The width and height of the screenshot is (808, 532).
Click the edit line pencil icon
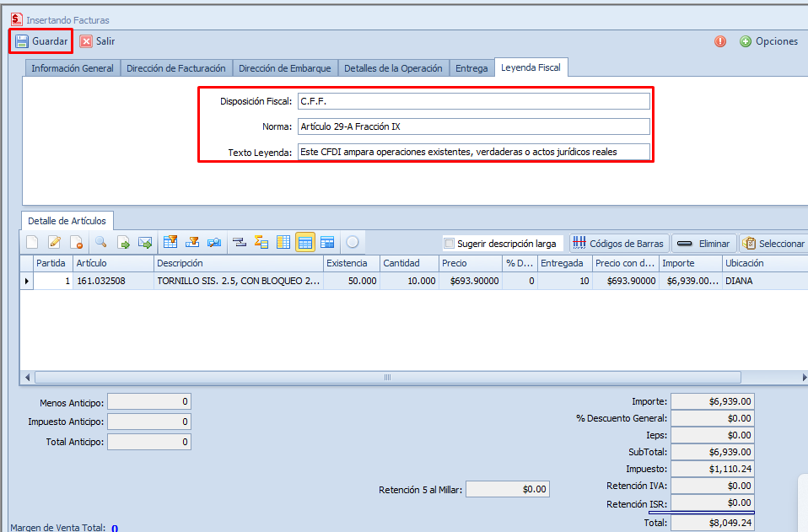55,243
